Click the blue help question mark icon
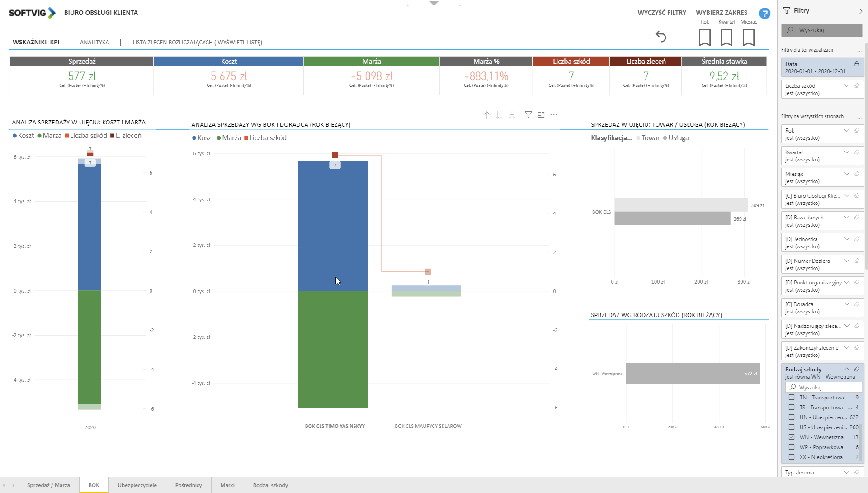The height and width of the screenshot is (493, 868). (x=764, y=14)
